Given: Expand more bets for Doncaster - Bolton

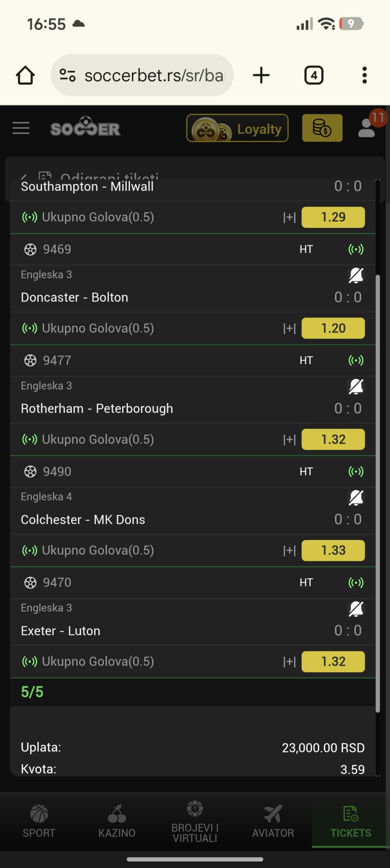Looking at the screenshot, I should tap(289, 328).
